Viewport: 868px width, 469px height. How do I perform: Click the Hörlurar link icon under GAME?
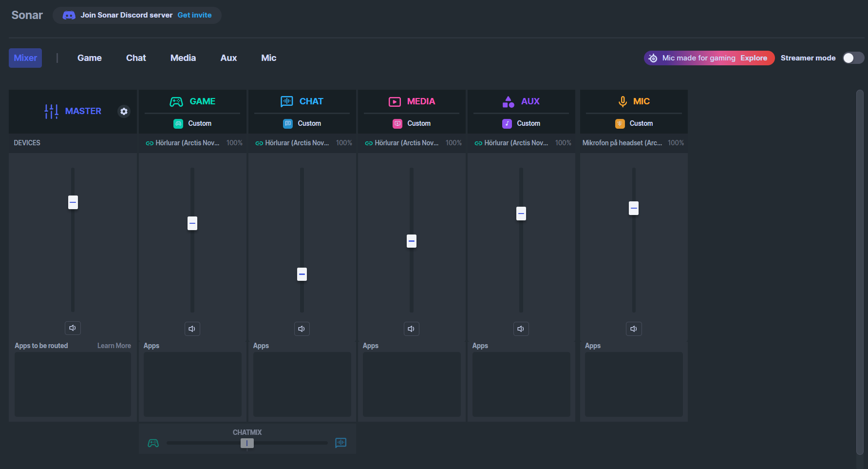[150, 143]
